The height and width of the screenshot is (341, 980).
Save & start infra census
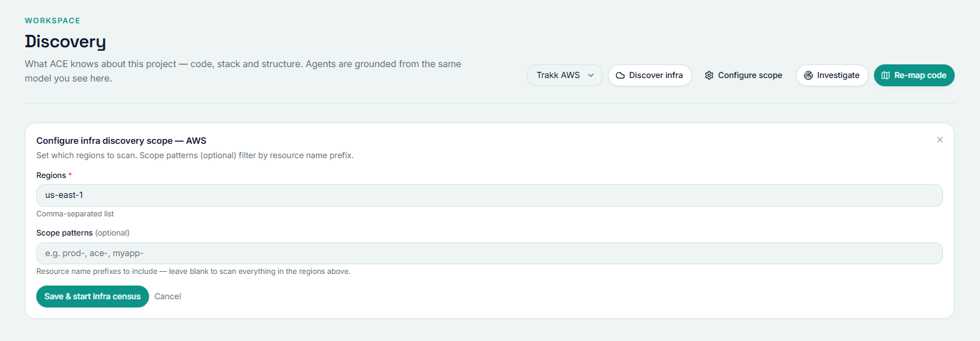click(x=92, y=296)
